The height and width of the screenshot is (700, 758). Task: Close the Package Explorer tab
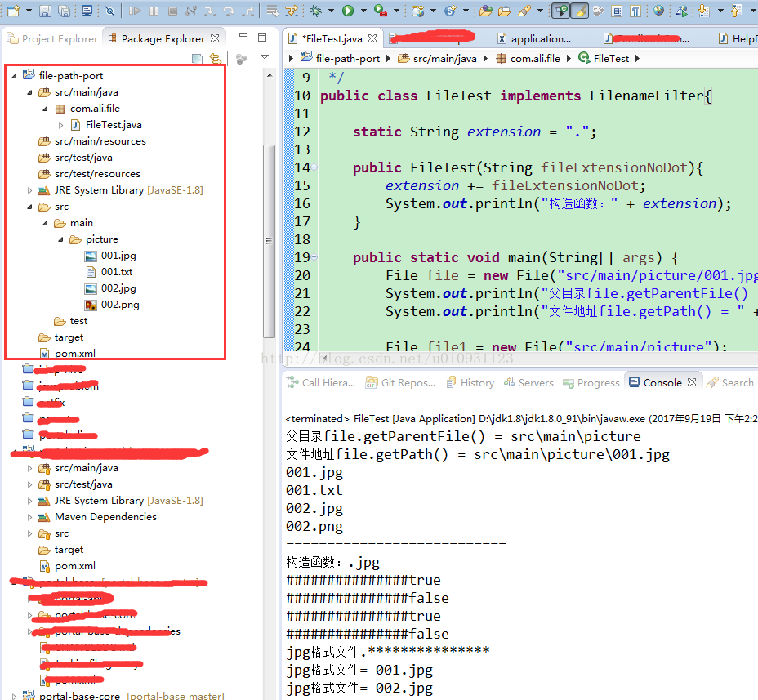tap(215, 38)
